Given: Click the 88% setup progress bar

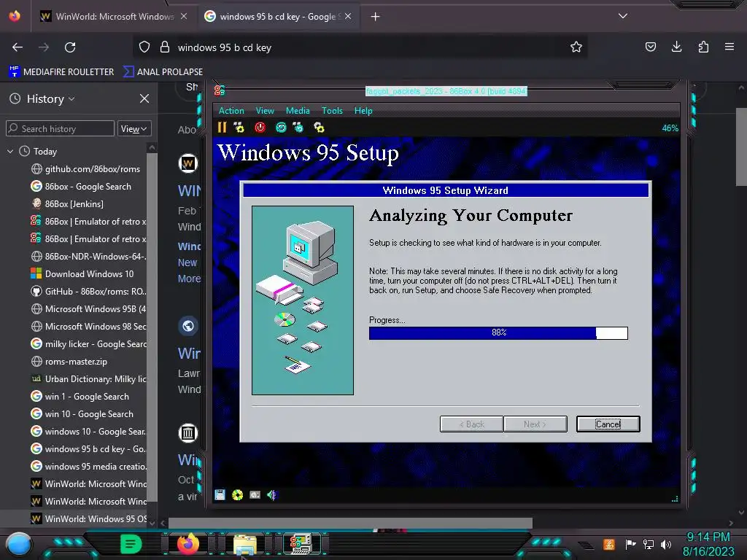Looking at the screenshot, I should click(x=498, y=332).
